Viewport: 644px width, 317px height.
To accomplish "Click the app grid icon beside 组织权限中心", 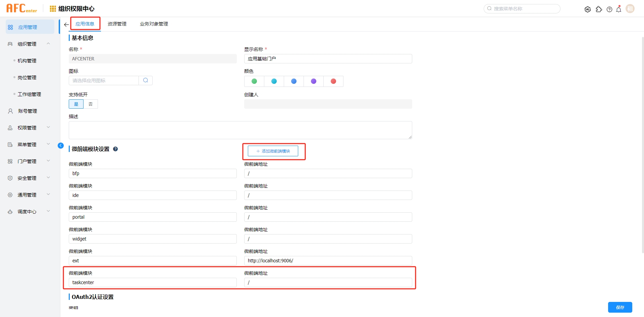I will pos(53,9).
